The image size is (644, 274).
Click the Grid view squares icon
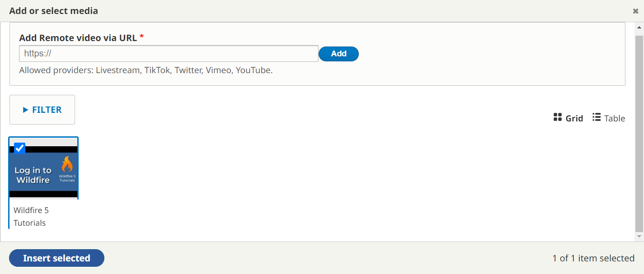(557, 118)
